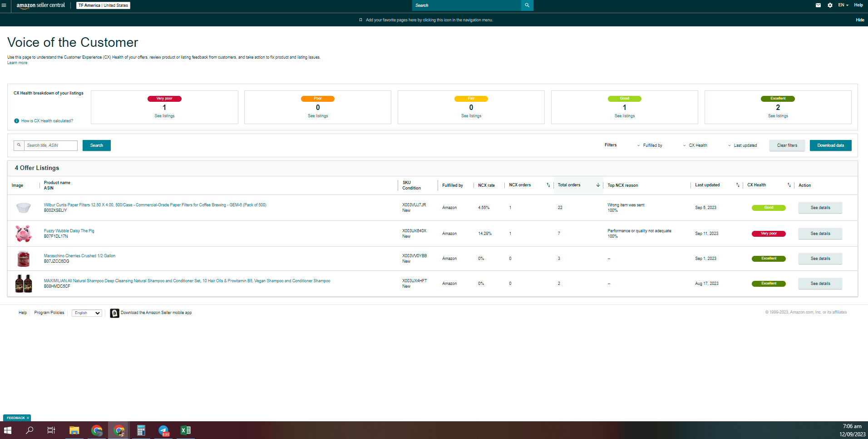Open the English language selector in footer
868x439 pixels.
click(x=87, y=313)
